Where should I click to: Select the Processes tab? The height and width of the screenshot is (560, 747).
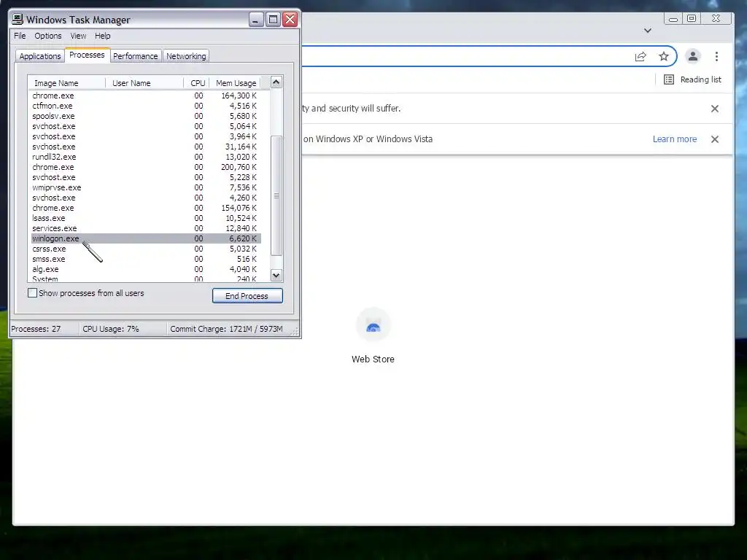pyautogui.click(x=88, y=55)
